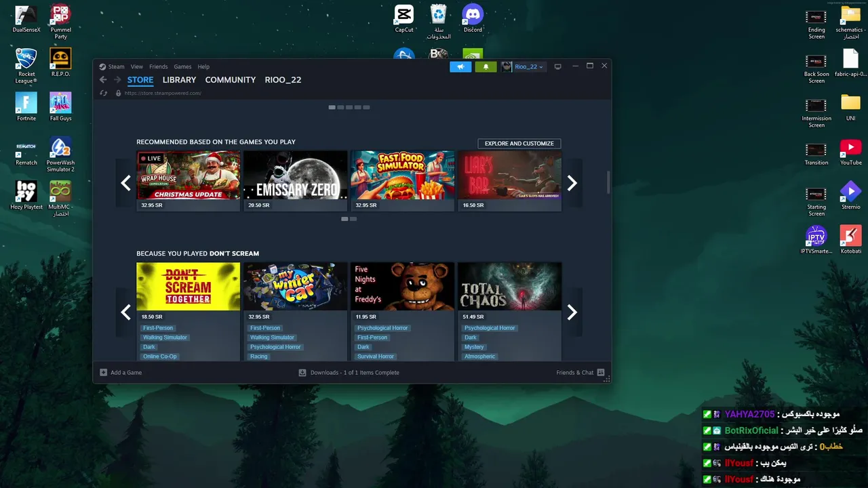Screen dimensions: 868x488
Task: Launch Fortnite from the desktop
Action: click(x=26, y=106)
